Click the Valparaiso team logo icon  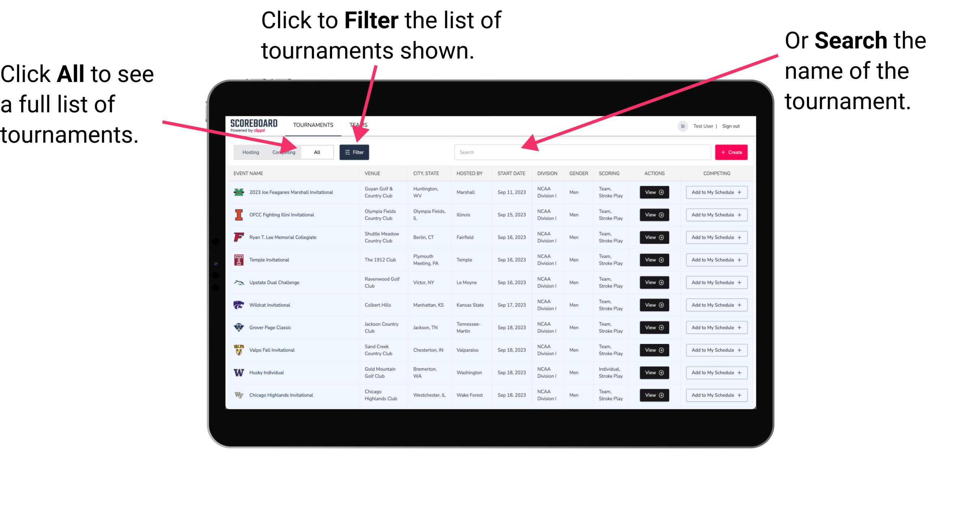pos(238,350)
